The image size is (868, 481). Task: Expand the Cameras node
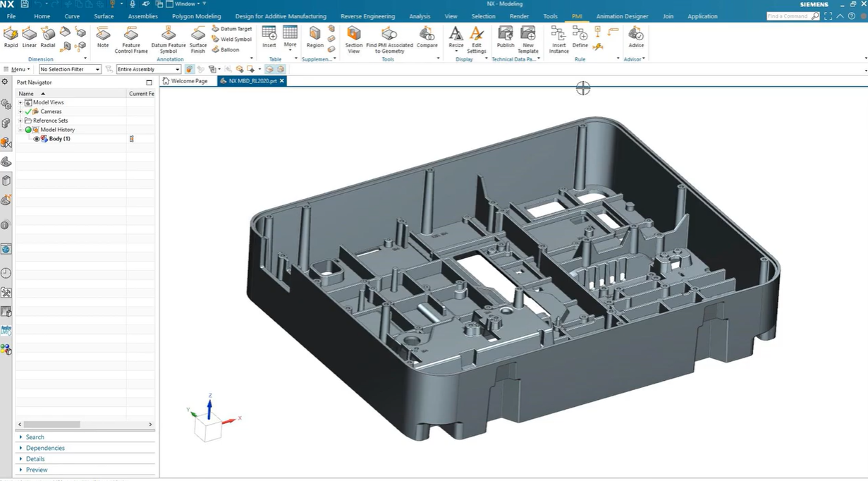tap(20, 111)
